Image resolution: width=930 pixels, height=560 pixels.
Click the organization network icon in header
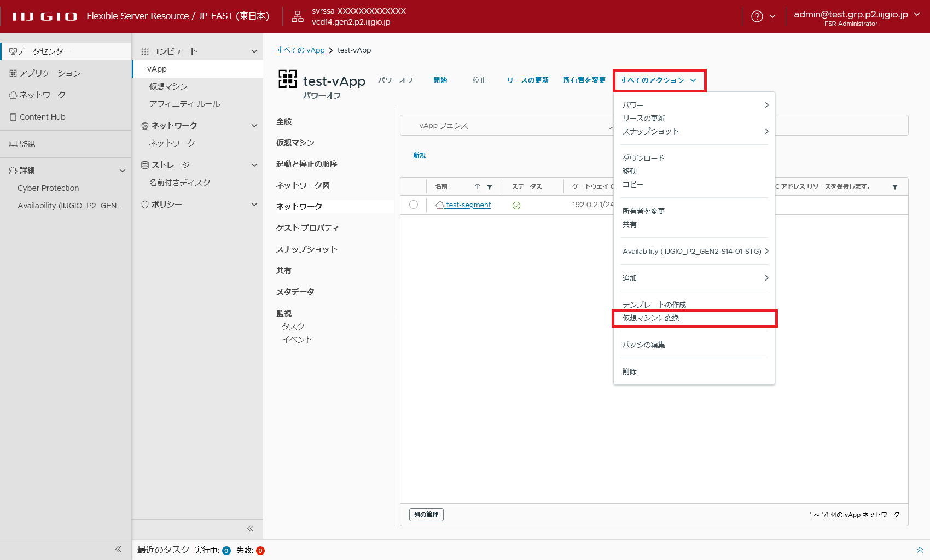tap(298, 16)
